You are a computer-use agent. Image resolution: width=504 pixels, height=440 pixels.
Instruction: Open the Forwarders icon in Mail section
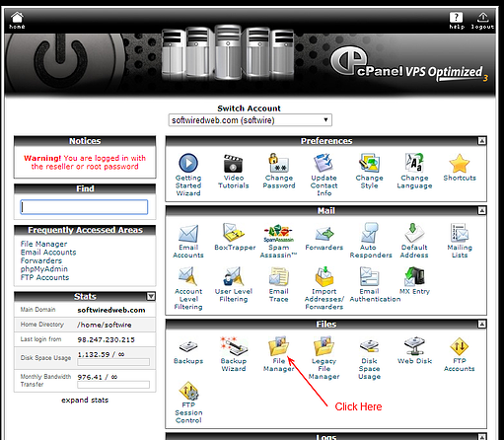coord(324,234)
